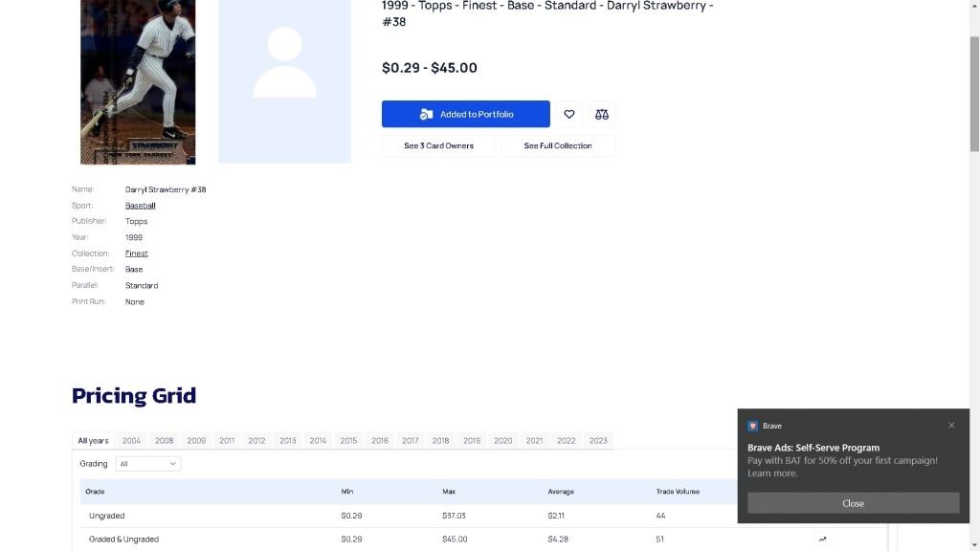Dismiss Brave notification with X icon
Screen dimensions: 980x551
(x=951, y=426)
